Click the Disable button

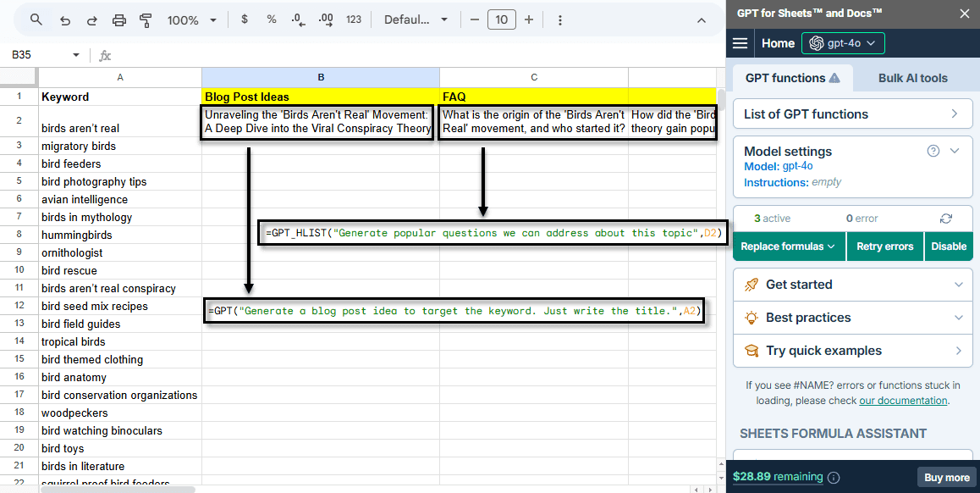pos(948,246)
